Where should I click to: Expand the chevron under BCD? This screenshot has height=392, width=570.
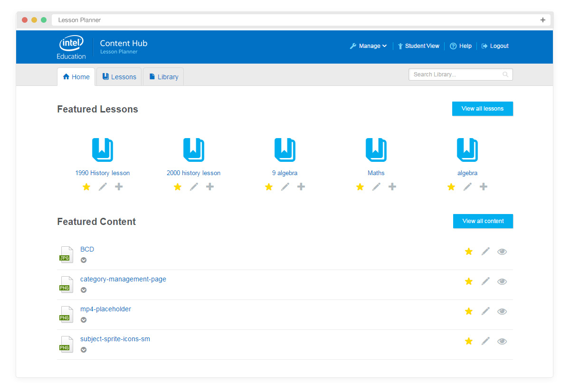(84, 260)
